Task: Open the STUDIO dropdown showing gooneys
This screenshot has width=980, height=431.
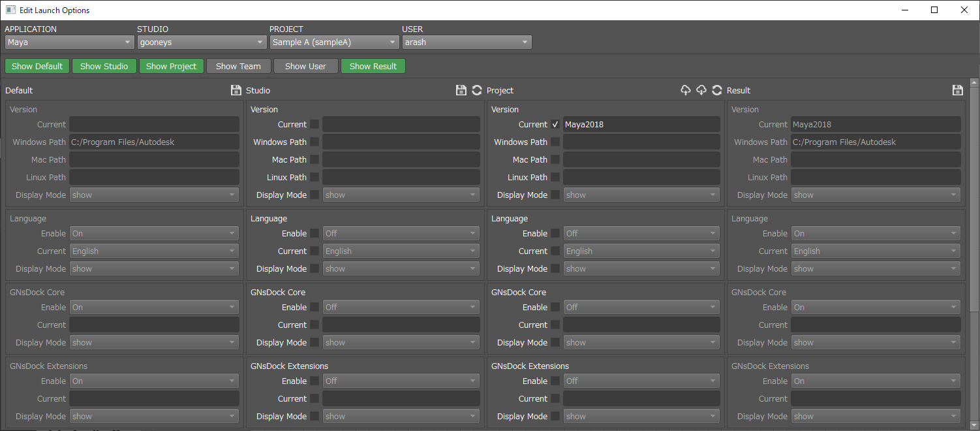Action: point(202,42)
